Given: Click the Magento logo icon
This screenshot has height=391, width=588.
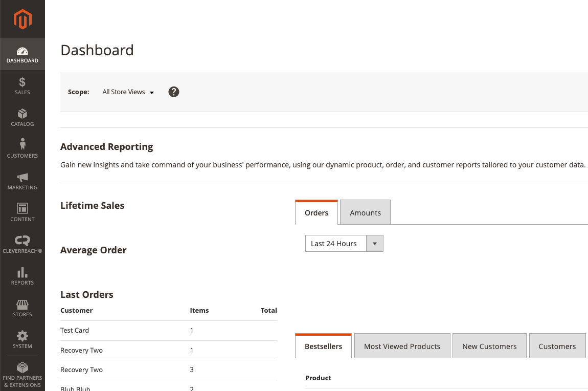Looking at the screenshot, I should click(x=22, y=20).
